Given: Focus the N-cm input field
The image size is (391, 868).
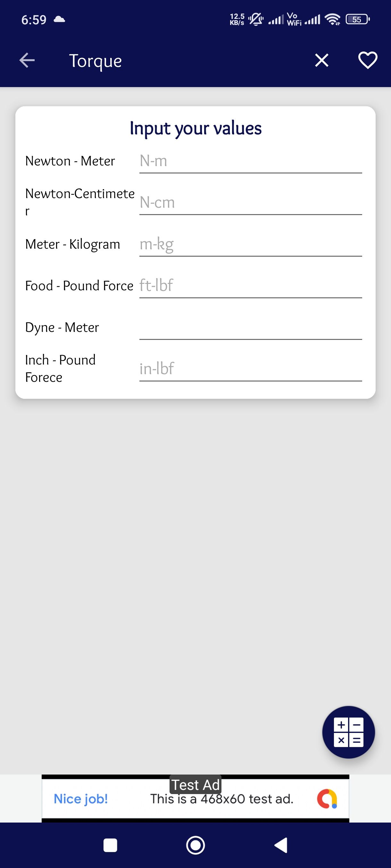Looking at the screenshot, I should (x=250, y=203).
